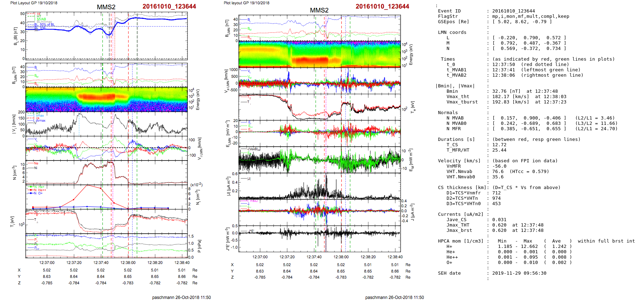This screenshot has width=644, height=300.
Task: Click the 'Jmax_brst' row label
Action: click(459, 230)
